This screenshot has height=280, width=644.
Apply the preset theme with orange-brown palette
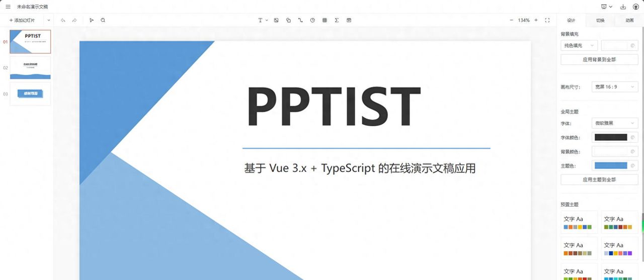[x=579, y=248]
